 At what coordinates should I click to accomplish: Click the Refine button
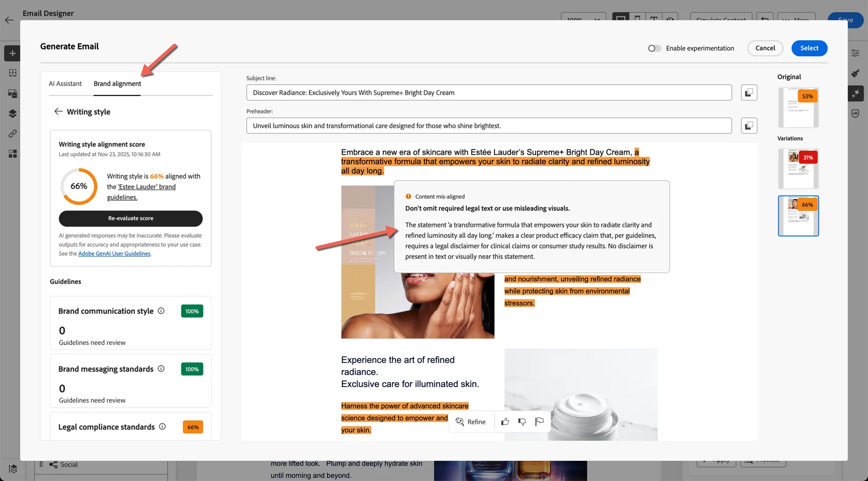pyautogui.click(x=471, y=422)
